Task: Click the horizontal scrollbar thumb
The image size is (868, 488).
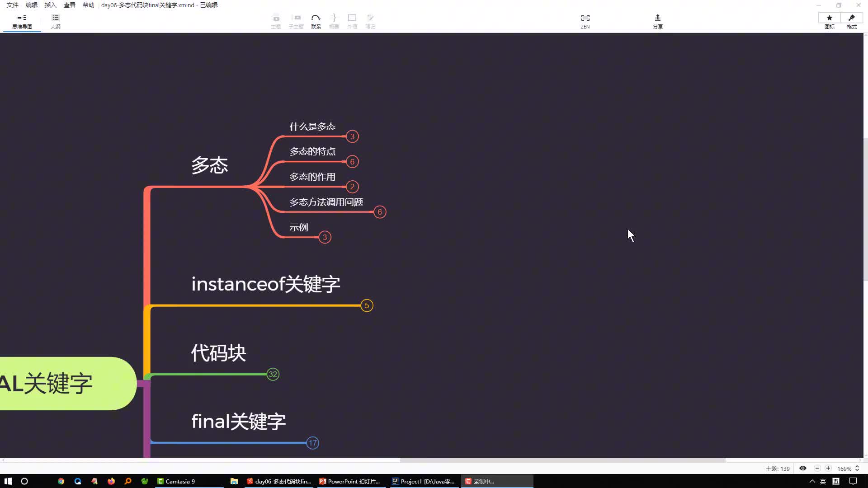Action: click(x=562, y=460)
